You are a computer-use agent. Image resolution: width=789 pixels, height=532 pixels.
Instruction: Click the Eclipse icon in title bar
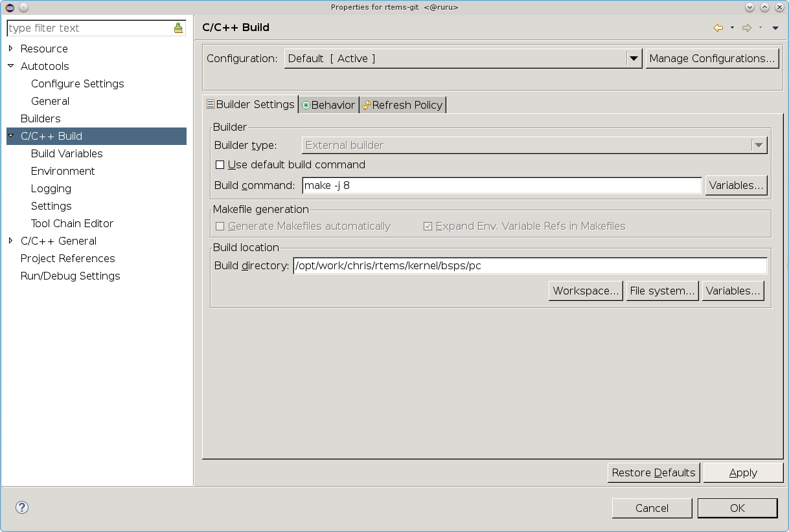point(8,7)
